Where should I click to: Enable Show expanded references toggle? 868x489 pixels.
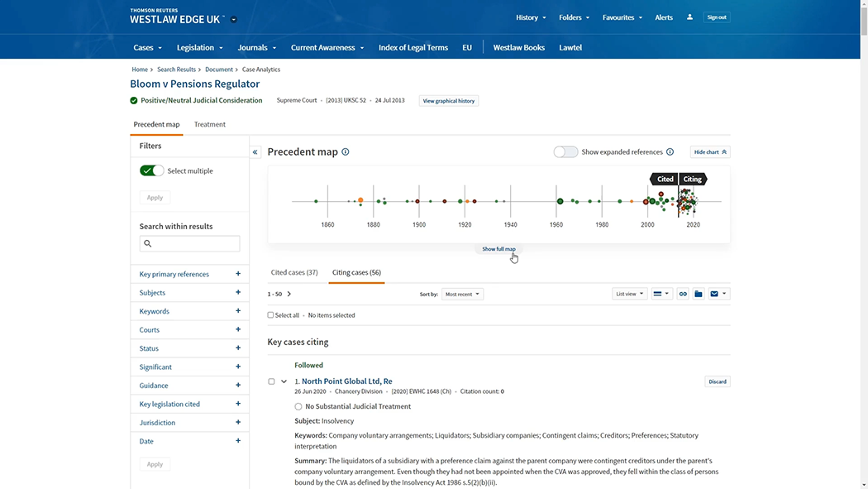coord(565,152)
